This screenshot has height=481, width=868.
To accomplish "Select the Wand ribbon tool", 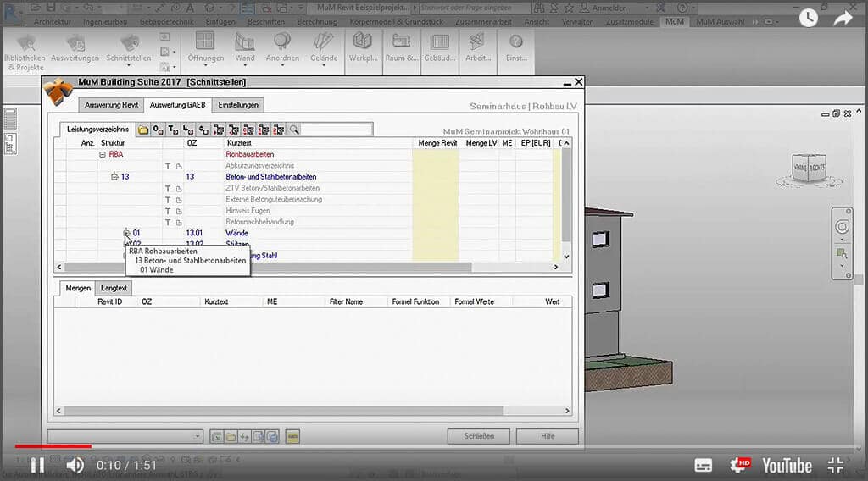I will 244,47.
